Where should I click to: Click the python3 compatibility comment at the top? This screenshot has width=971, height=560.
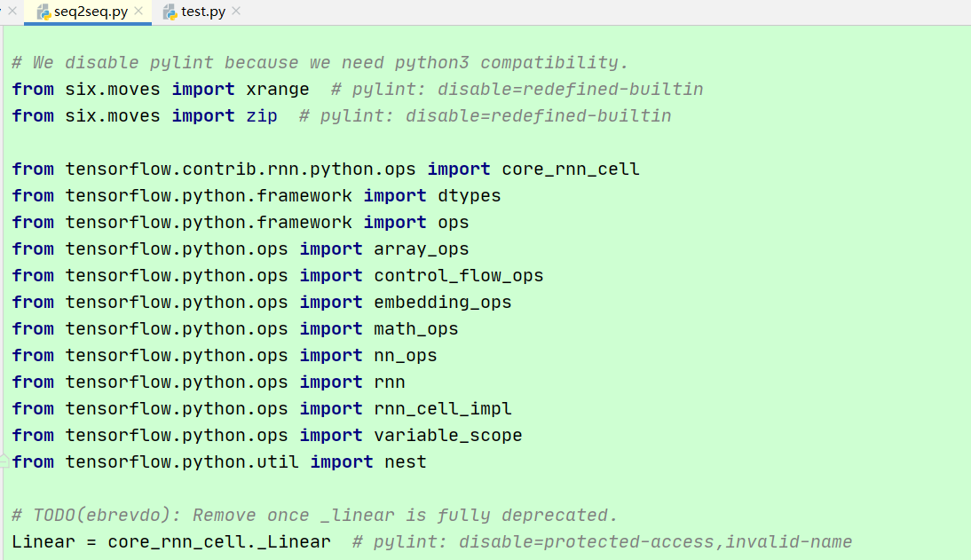pos(320,62)
